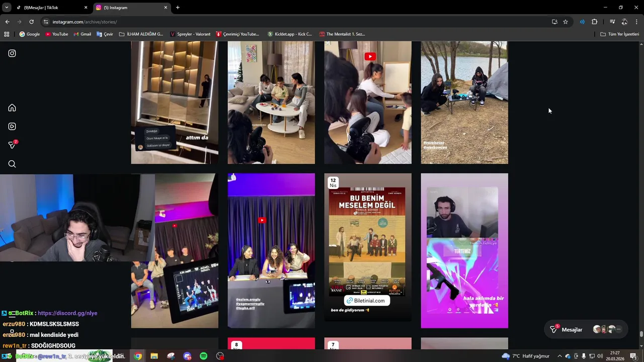644x362 pixels.
Task: Open Chrome in Windows taskbar
Action: tap(138, 356)
